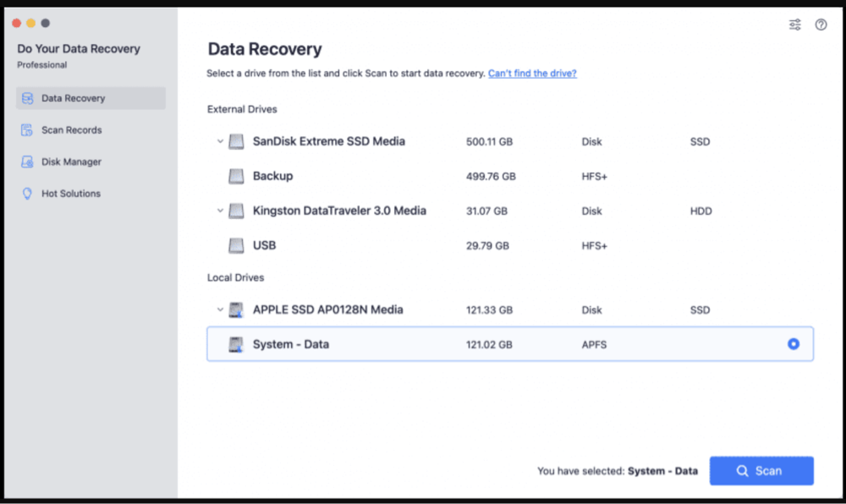Open the help question mark icon
This screenshot has height=504, width=846.
pos(821,24)
